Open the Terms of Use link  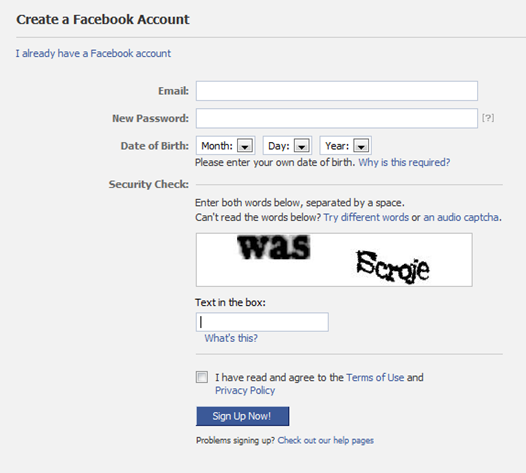(x=375, y=377)
